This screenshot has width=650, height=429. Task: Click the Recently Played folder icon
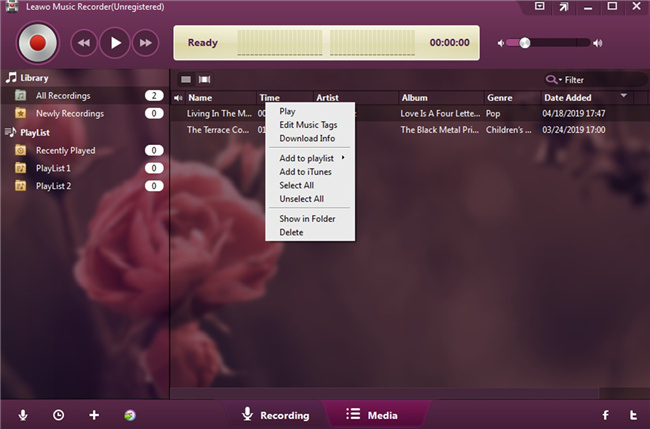(x=20, y=150)
